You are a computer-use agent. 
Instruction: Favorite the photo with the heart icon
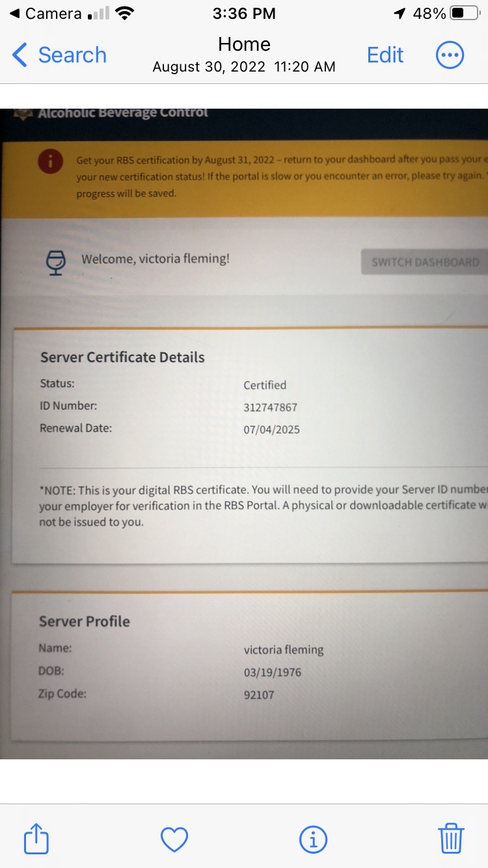pos(174,839)
